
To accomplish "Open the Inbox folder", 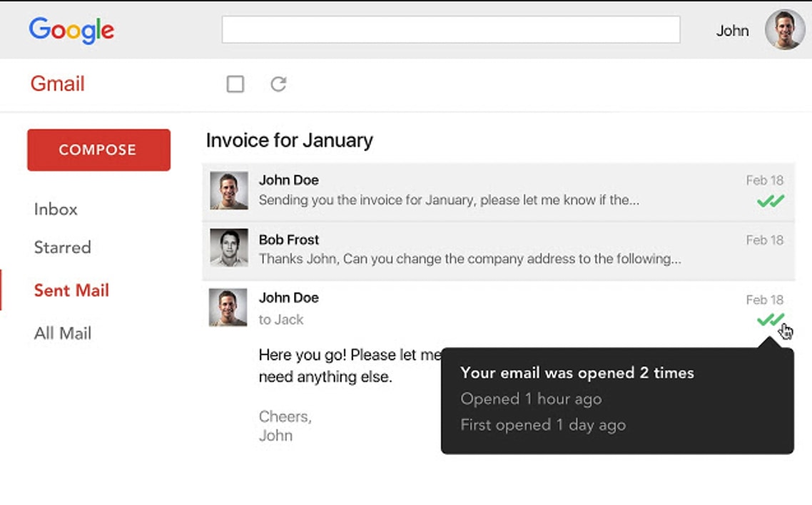I will (x=56, y=209).
